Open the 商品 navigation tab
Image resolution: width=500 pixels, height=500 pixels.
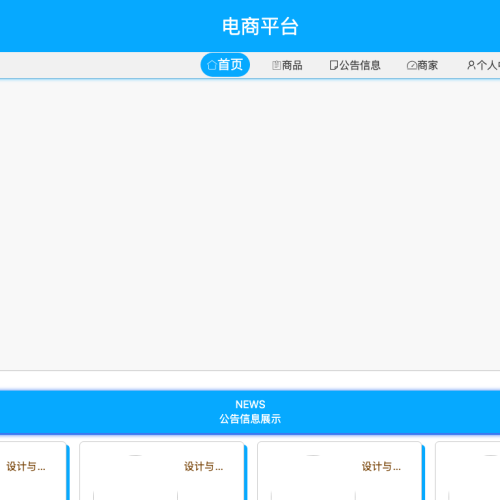coord(287,65)
